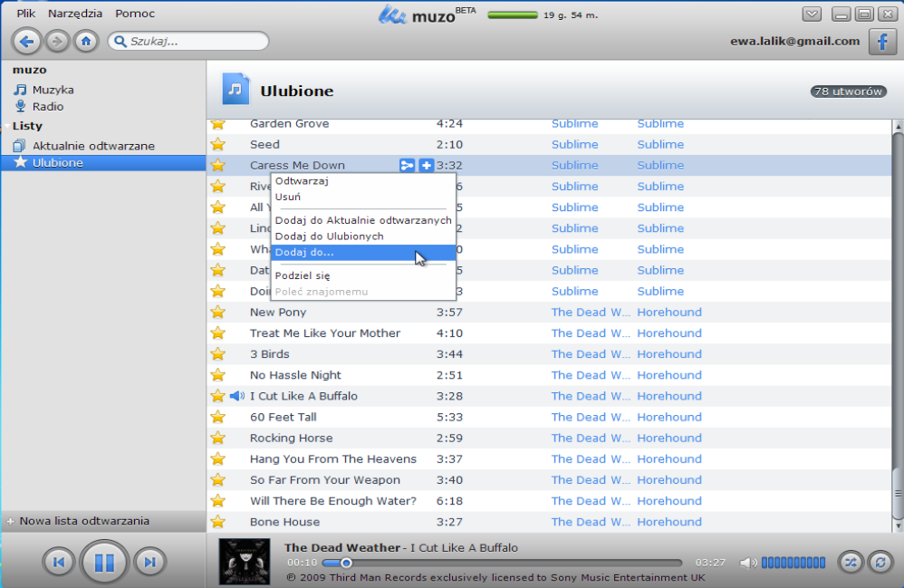Open The Dead W... artist link for New Pony
904x588 pixels.
click(x=591, y=313)
